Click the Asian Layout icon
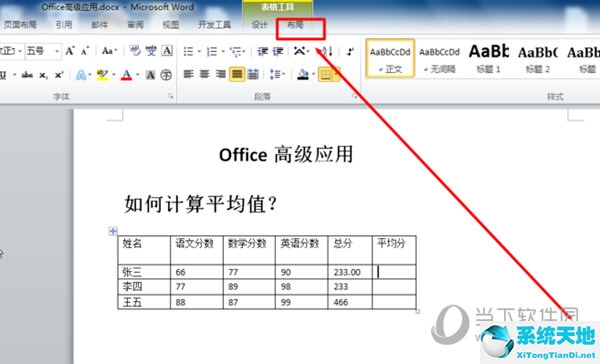This screenshot has height=364, width=600. 300,51
